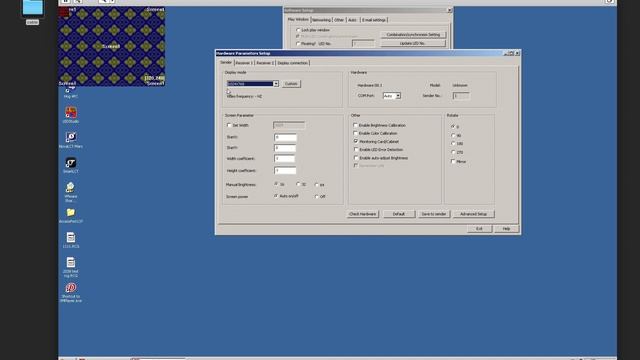Select the Floating radio in Software Setup
640x360 pixels.
298,44
